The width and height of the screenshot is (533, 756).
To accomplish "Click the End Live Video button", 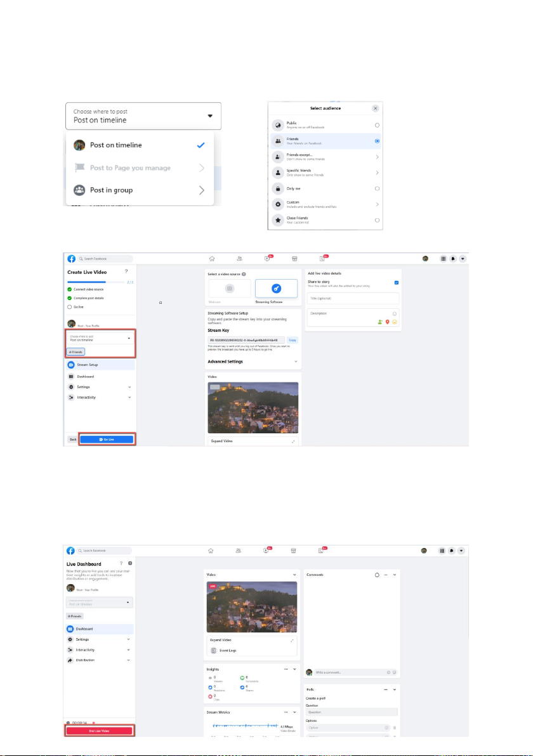I will coord(100,731).
